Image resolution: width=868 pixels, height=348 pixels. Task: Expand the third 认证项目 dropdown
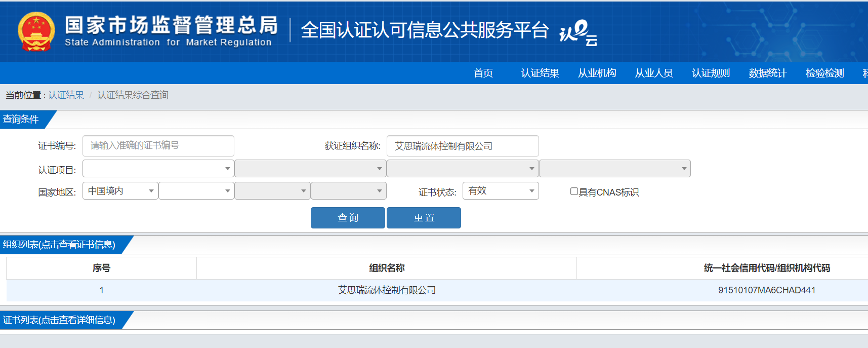(x=463, y=169)
